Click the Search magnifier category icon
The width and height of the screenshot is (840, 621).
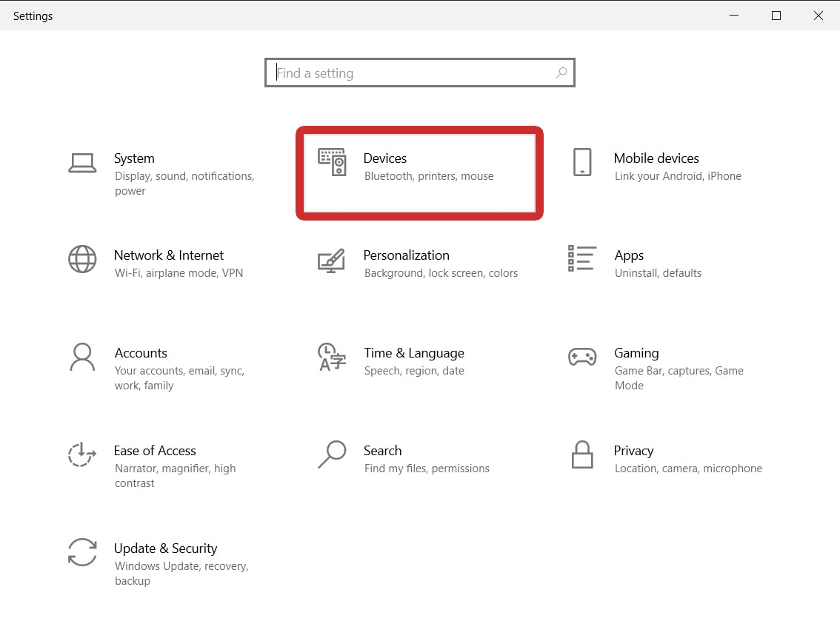(332, 454)
